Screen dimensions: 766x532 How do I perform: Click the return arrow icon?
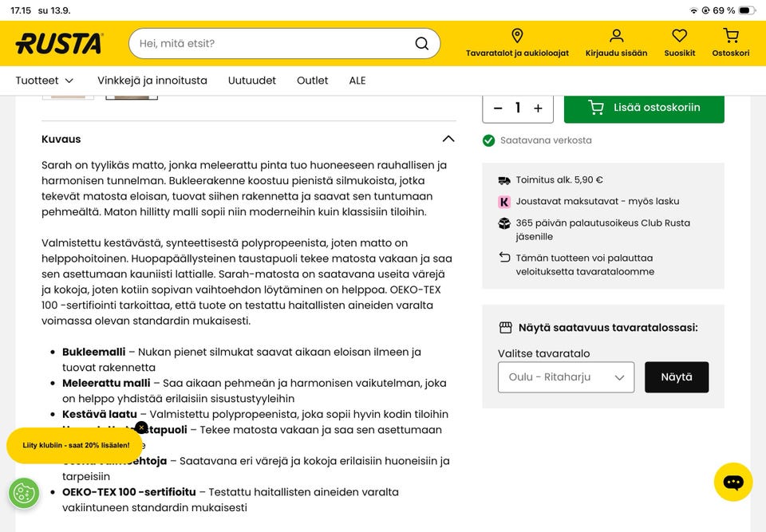pos(504,257)
